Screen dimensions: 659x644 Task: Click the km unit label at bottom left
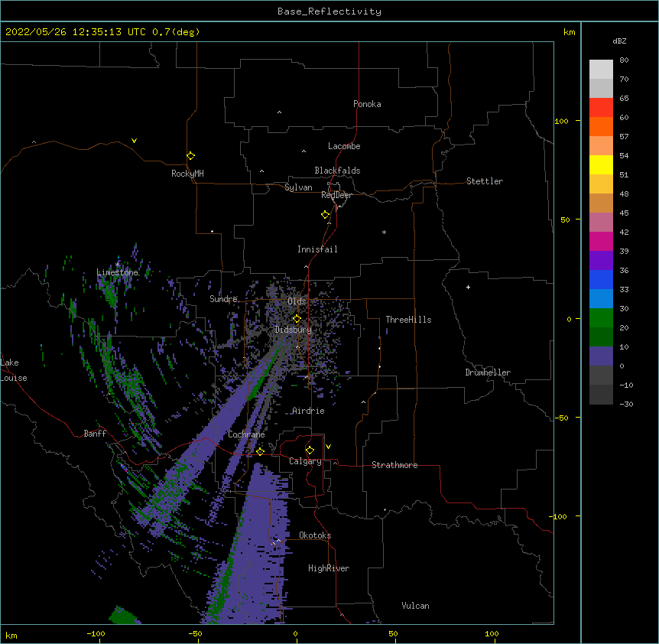[11, 636]
